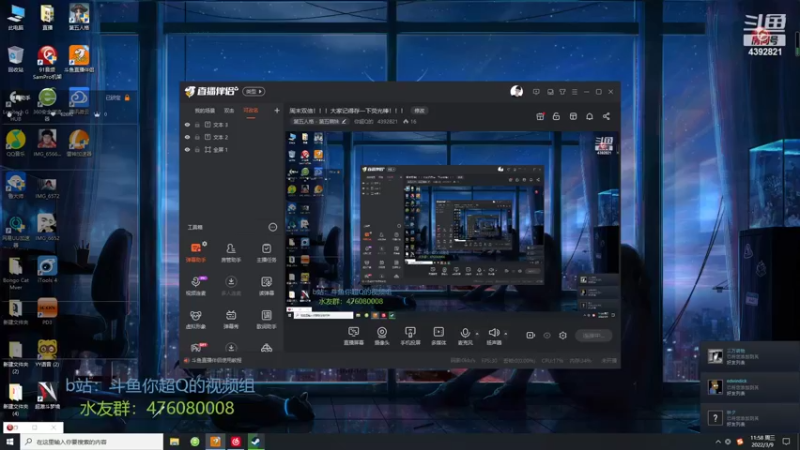
Task: Open microphone options arrow beside 麦克风
Action: point(477,334)
